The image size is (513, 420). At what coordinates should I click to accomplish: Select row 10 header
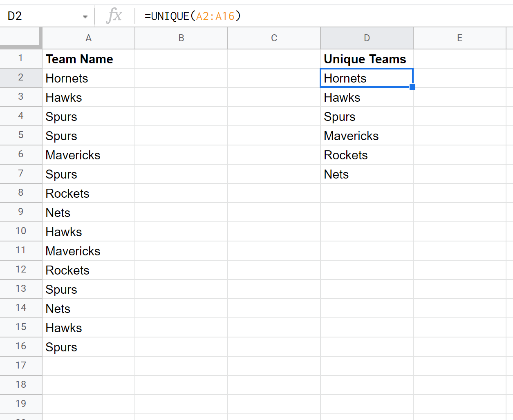(20, 231)
